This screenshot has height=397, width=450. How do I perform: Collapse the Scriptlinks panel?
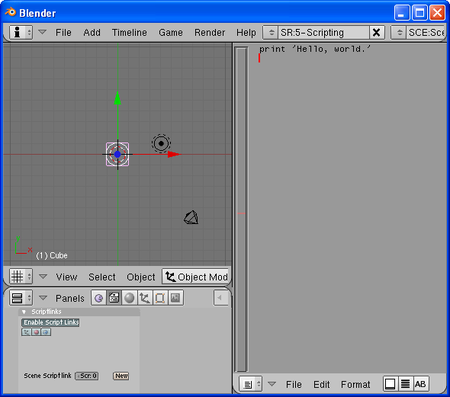(x=24, y=312)
